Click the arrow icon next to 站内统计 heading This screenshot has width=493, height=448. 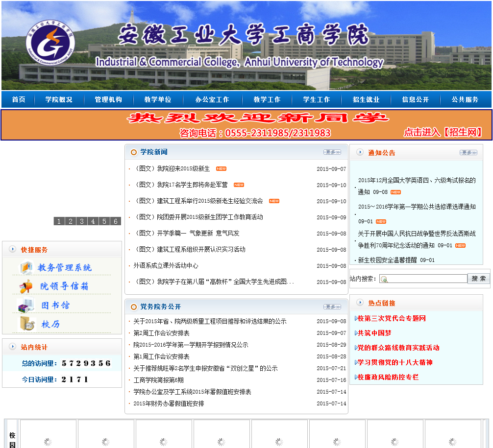(x=13, y=347)
